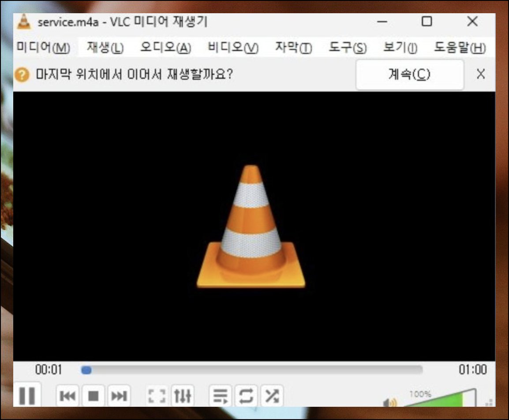Viewport: 509px width, 420px height.
Task: Click elapsed time 00:01
Action: (x=49, y=370)
